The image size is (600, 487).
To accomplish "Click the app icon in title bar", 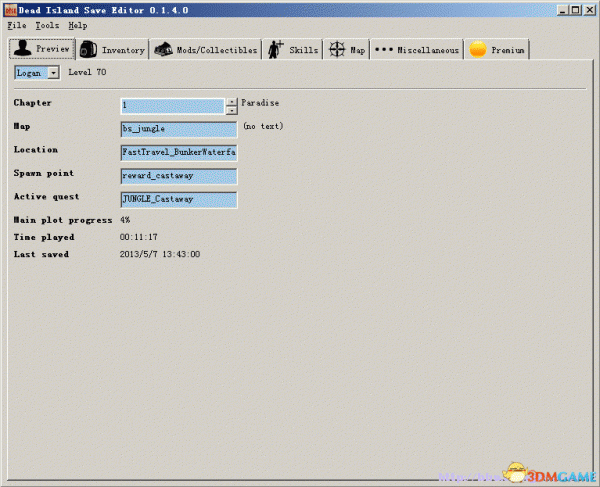I will pyautogui.click(x=10, y=10).
